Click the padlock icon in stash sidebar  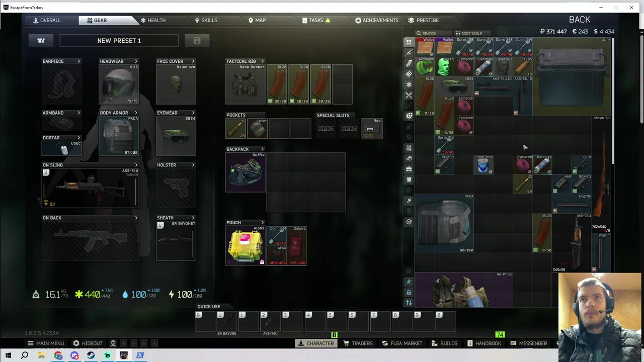[409, 292]
